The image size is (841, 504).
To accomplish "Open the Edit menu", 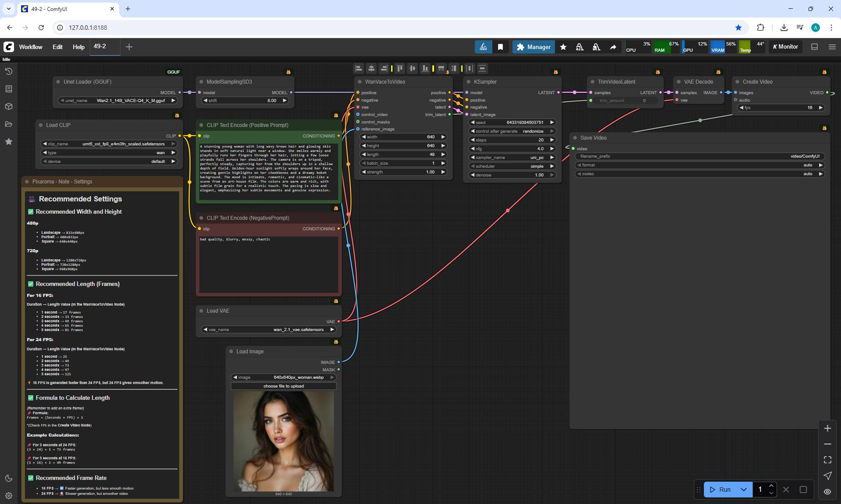I will point(57,47).
